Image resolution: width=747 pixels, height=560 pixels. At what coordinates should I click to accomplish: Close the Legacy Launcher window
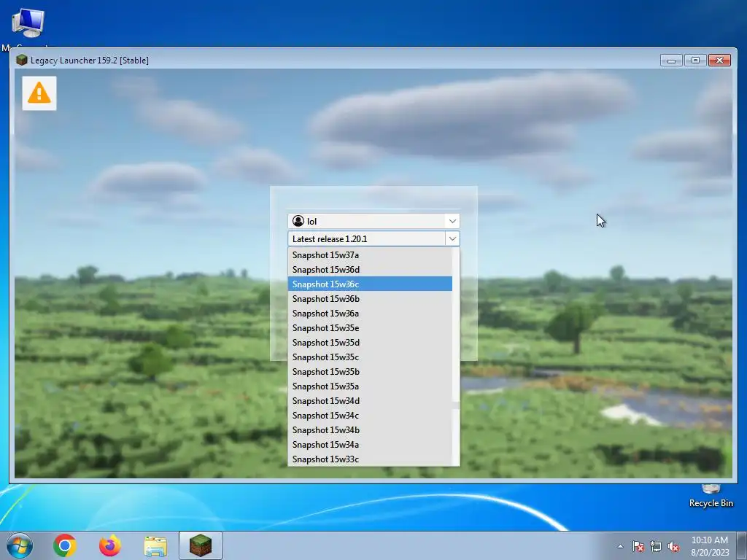click(719, 61)
